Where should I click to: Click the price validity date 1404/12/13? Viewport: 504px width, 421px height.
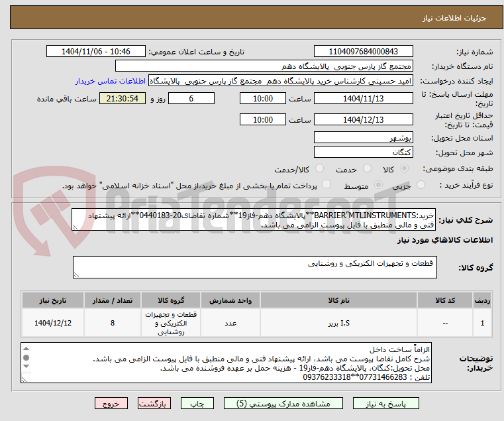click(363, 120)
